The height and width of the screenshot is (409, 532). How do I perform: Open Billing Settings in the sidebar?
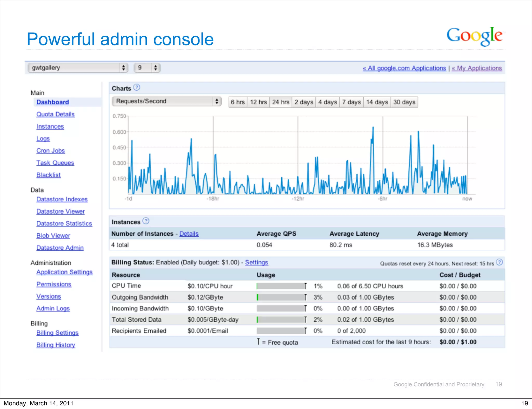coord(57,333)
